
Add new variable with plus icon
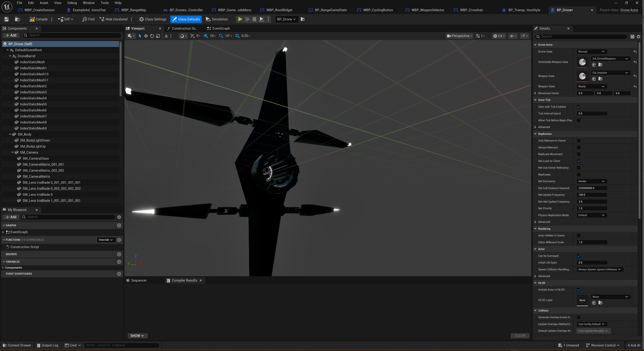[119, 262]
